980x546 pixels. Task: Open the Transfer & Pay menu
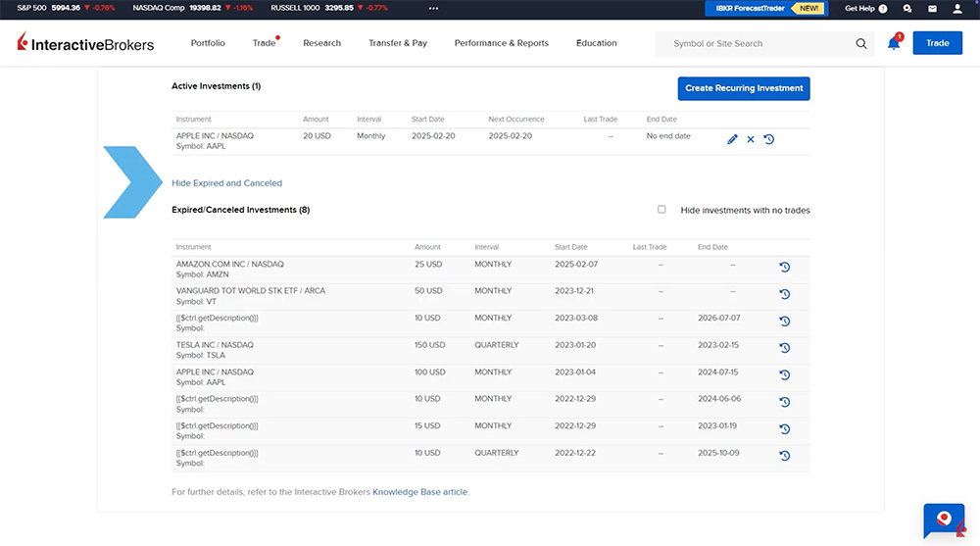pyautogui.click(x=398, y=43)
